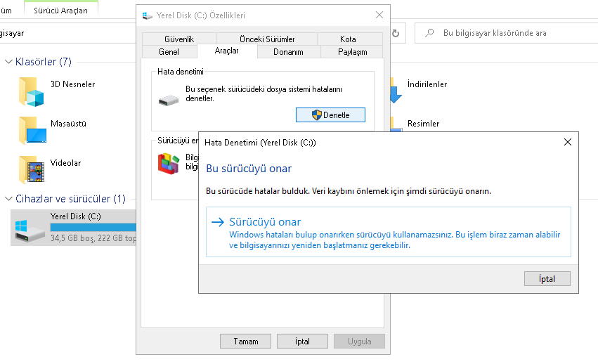This screenshot has width=598, height=364.
Task: Click the Yerel Disk (C:) drive icon
Action: pyautogui.click(x=30, y=230)
